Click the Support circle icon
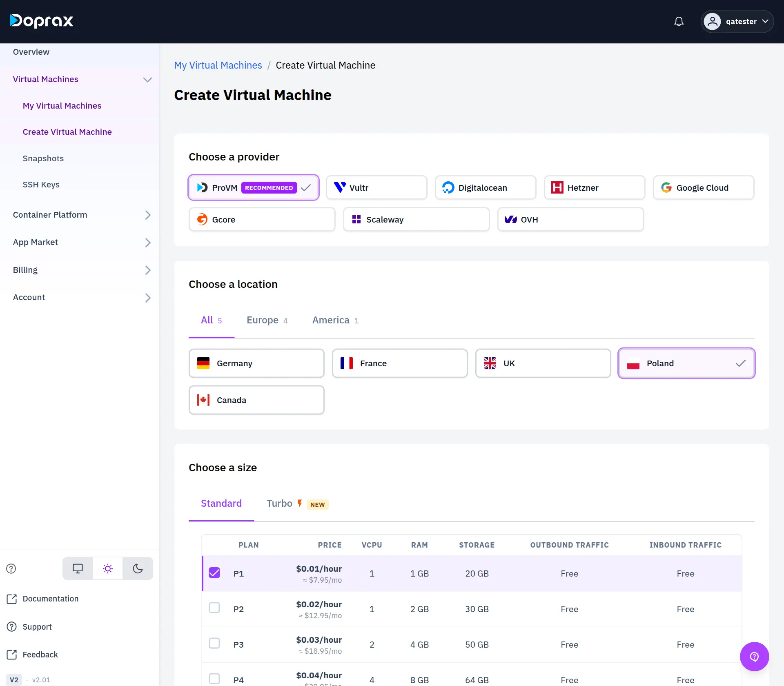Screen dimensions: 784x686 [12, 626]
